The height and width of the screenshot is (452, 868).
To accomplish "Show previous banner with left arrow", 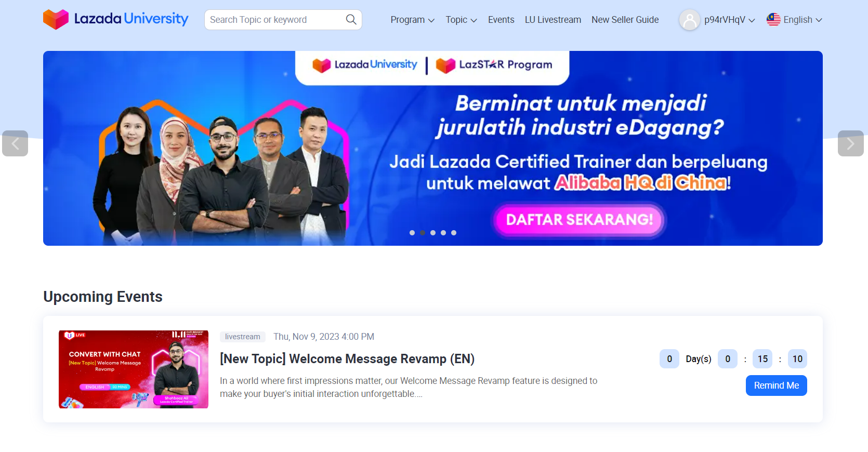I will coord(15,143).
